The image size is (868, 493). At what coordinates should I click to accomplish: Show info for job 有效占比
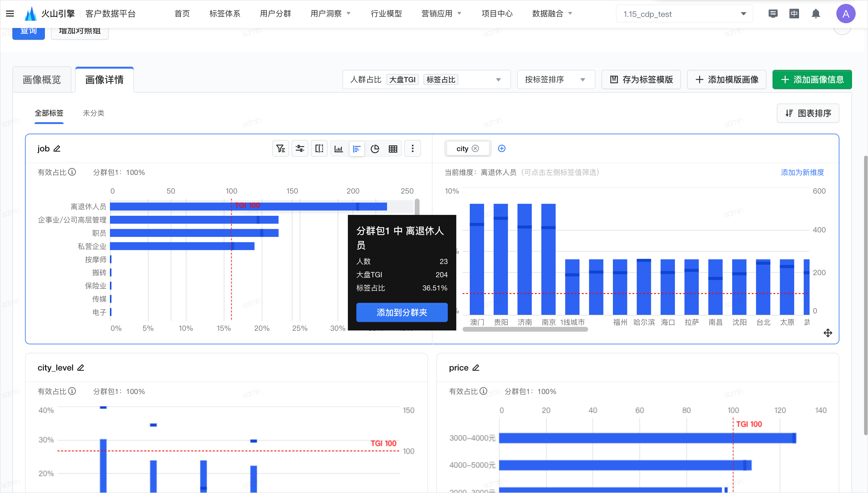click(x=72, y=172)
